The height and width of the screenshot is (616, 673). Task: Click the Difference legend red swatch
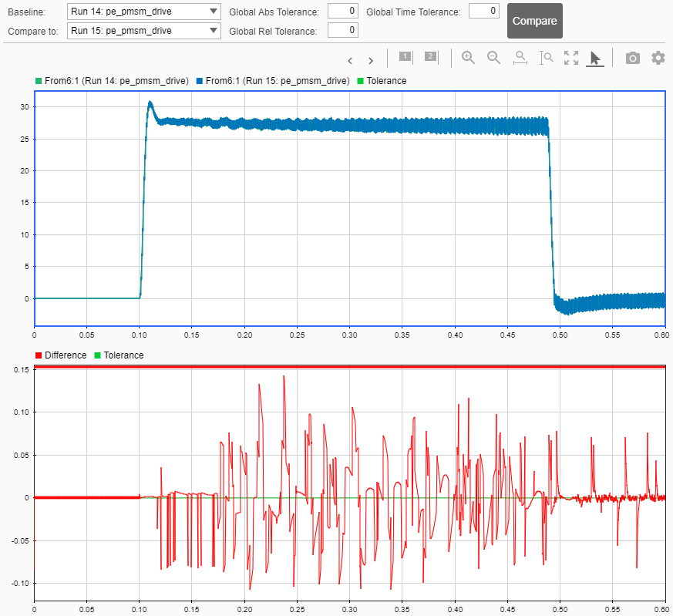(x=39, y=355)
